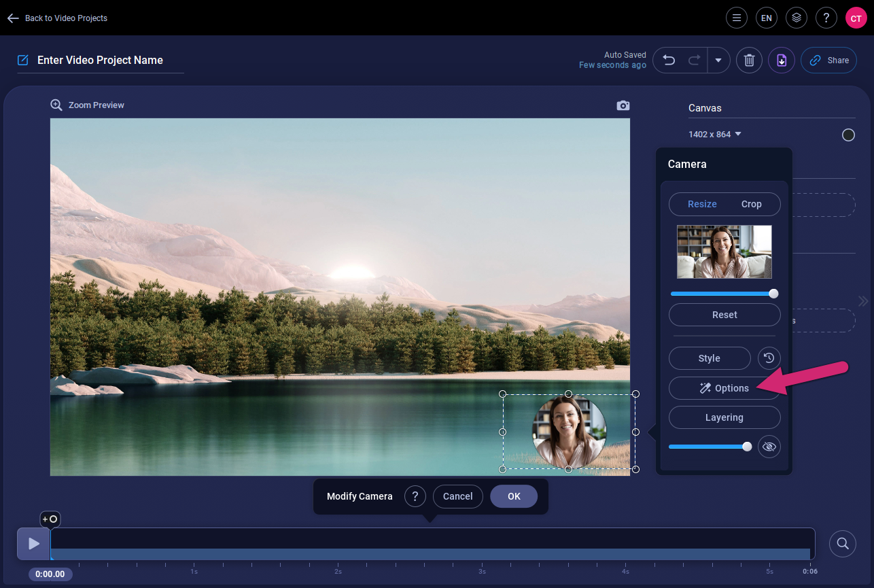The image size is (874, 588).
Task: Adjust the camera opacity slider
Action: point(710,447)
